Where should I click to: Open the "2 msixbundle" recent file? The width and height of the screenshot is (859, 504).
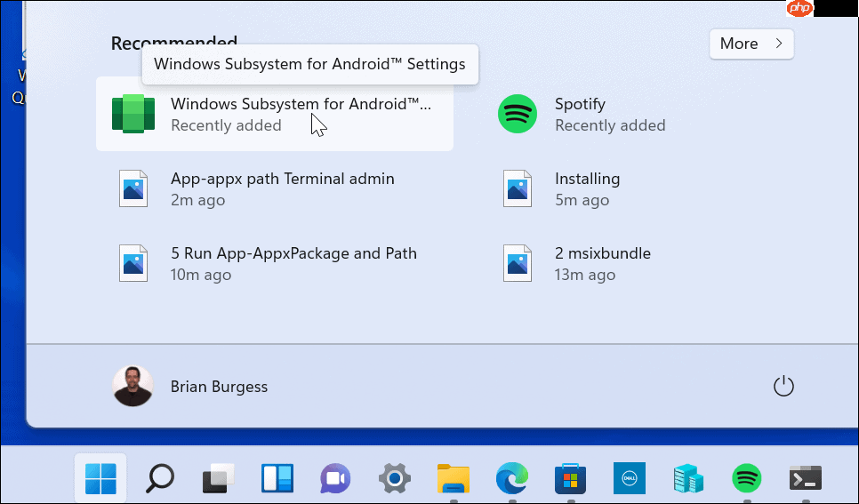tap(603, 253)
